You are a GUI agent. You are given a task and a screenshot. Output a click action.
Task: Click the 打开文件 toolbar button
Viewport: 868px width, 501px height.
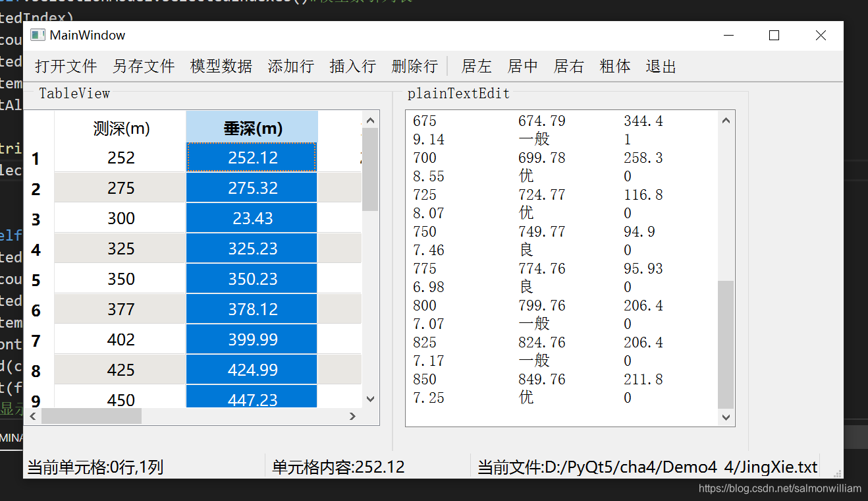65,66
